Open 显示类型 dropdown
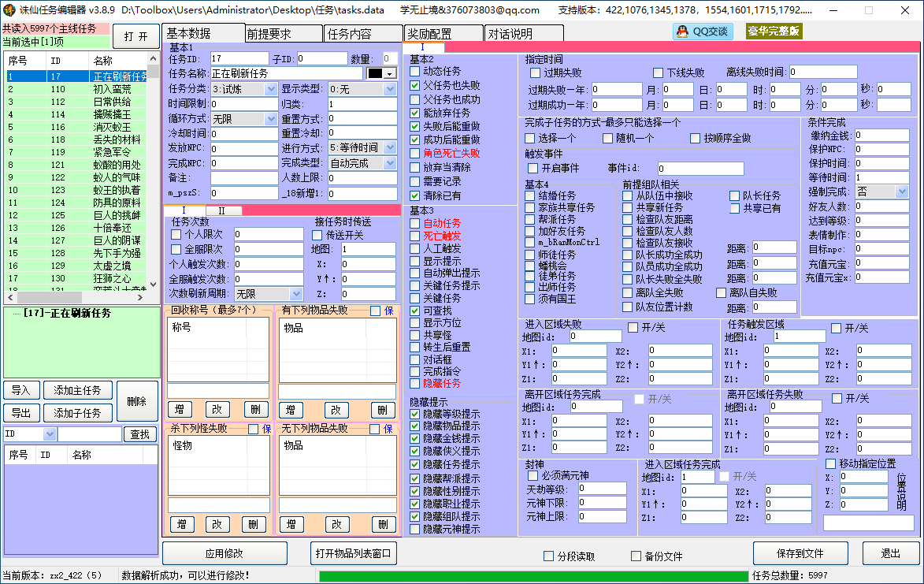 390,89
